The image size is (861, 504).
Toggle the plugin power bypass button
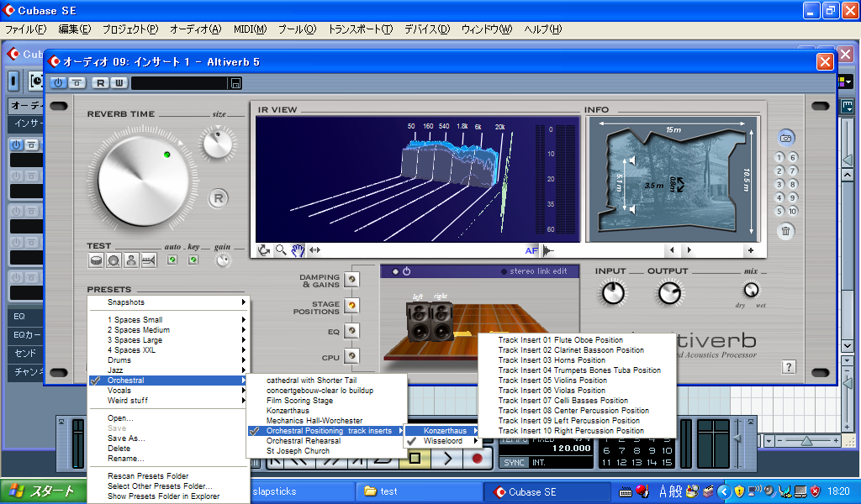pyautogui.click(x=58, y=82)
